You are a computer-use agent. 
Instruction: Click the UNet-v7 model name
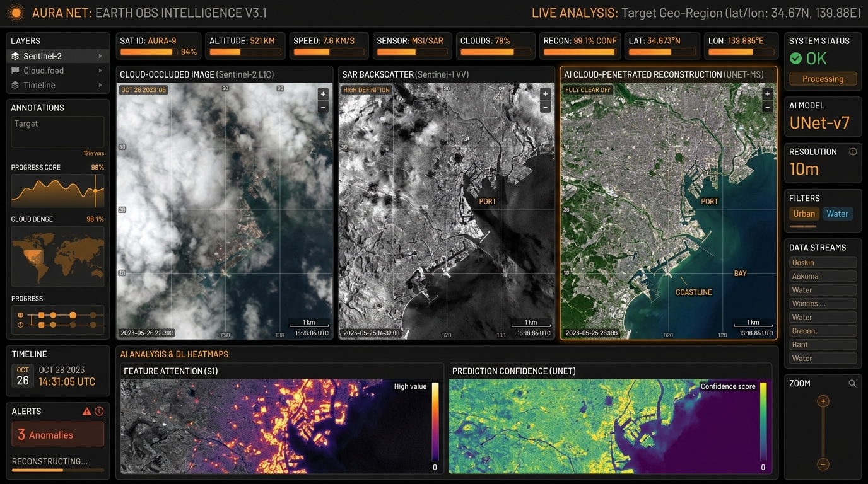819,123
